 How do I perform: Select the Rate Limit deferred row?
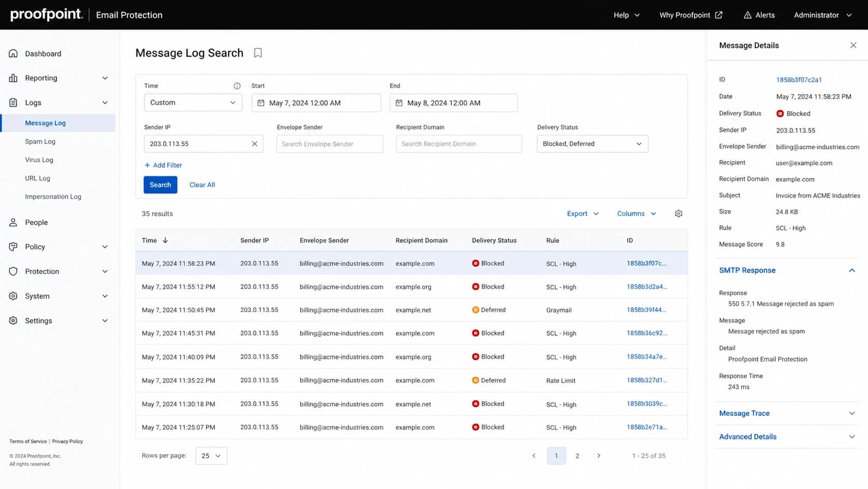coord(412,380)
